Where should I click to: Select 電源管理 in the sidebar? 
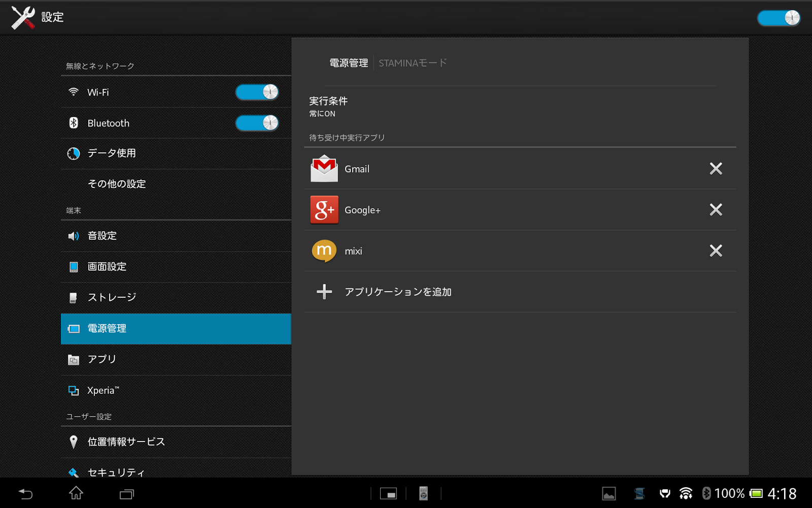[176, 329]
